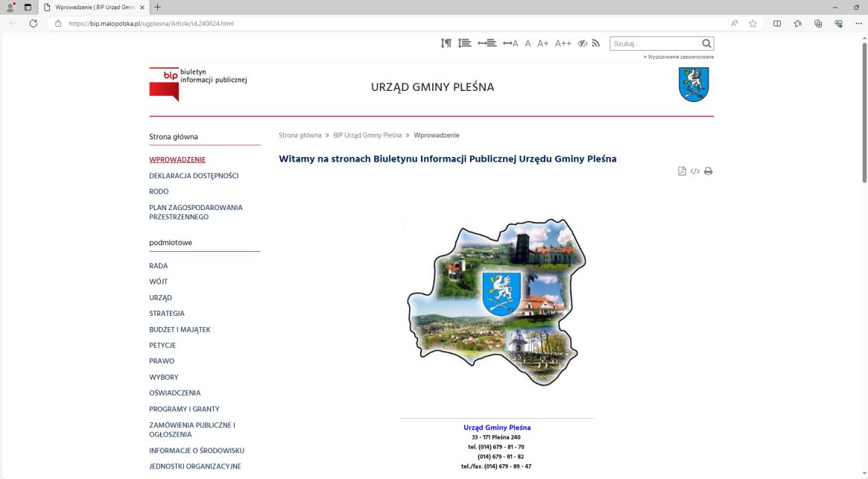
Task: Add page to favorites star icon
Action: (x=753, y=23)
